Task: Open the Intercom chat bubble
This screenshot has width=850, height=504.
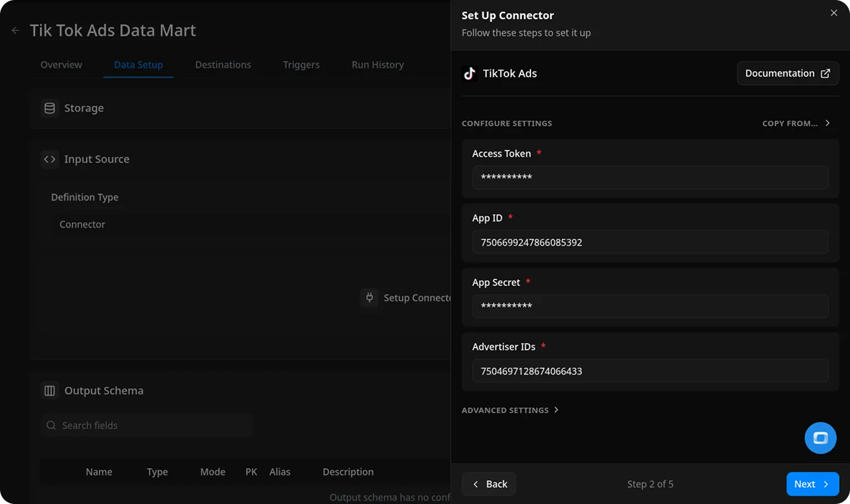Action: tap(820, 438)
